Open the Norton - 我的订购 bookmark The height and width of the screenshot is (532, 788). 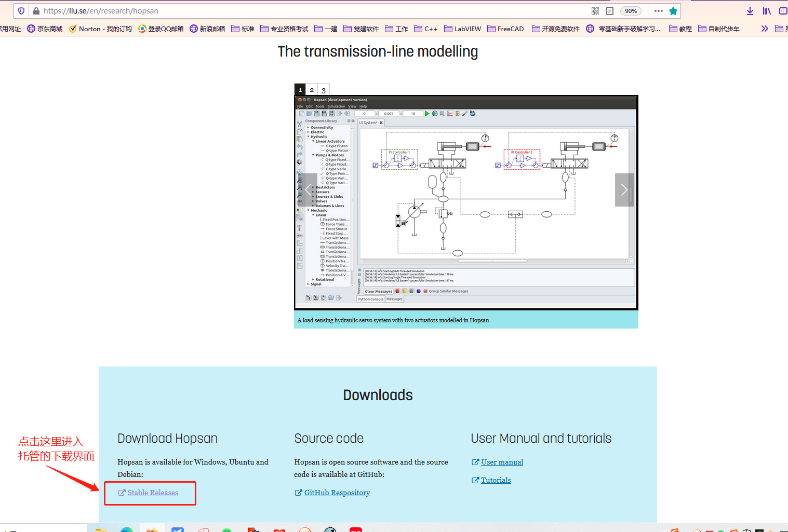[101, 29]
